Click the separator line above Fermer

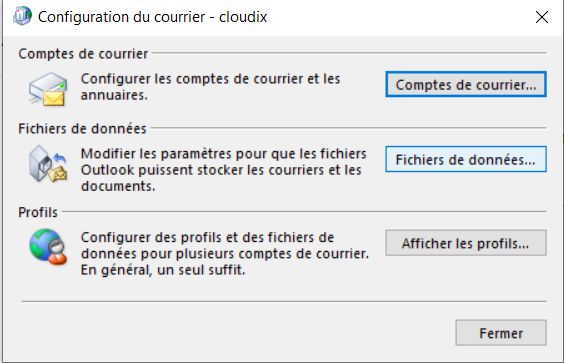tap(284, 301)
